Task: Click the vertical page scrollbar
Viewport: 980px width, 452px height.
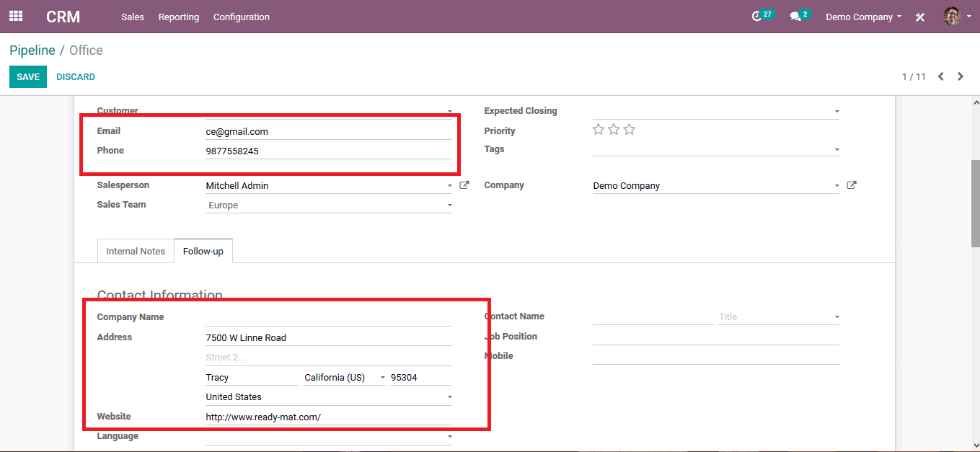Action: pyautogui.click(x=975, y=204)
